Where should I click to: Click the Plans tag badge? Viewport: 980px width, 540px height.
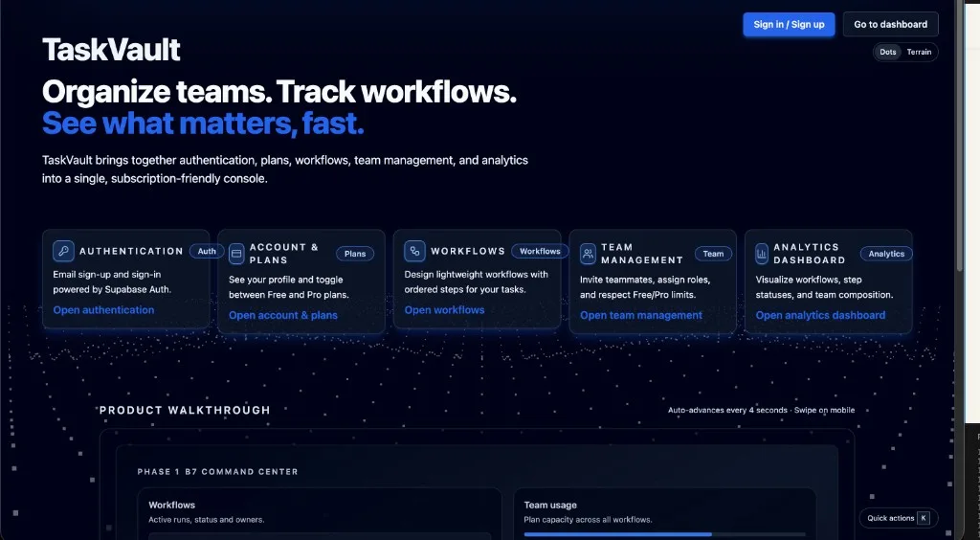(355, 254)
